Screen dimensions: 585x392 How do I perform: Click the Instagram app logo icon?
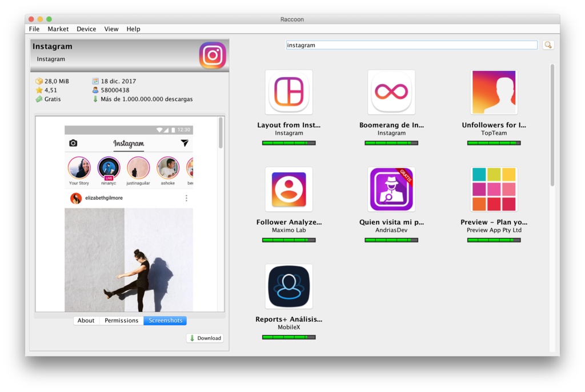[x=213, y=55]
